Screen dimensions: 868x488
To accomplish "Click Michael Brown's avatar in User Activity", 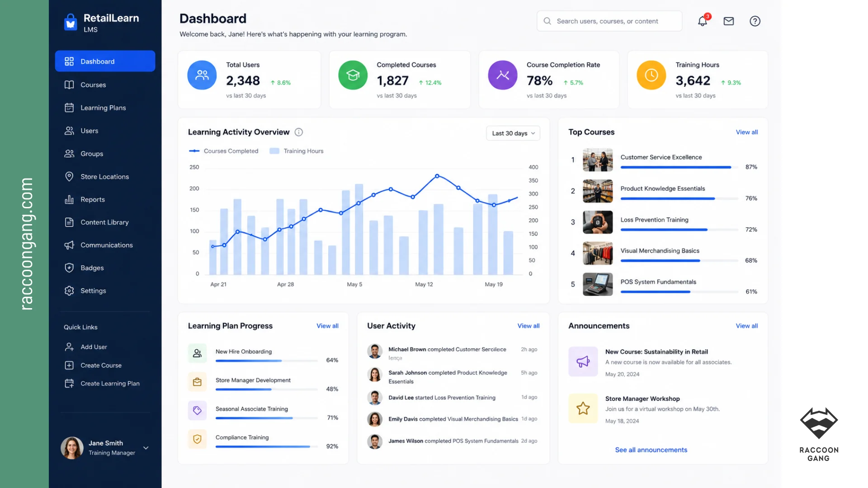I will (x=375, y=351).
